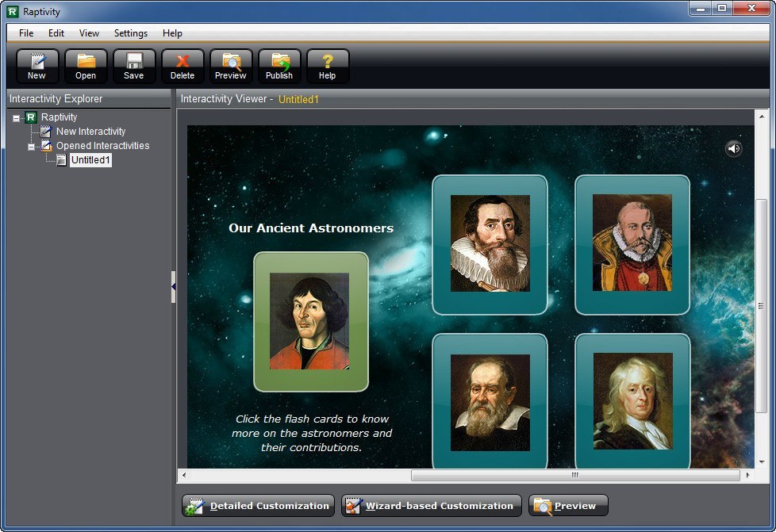Collapse the Raptivity root tree node
The image size is (776, 532).
17,118
